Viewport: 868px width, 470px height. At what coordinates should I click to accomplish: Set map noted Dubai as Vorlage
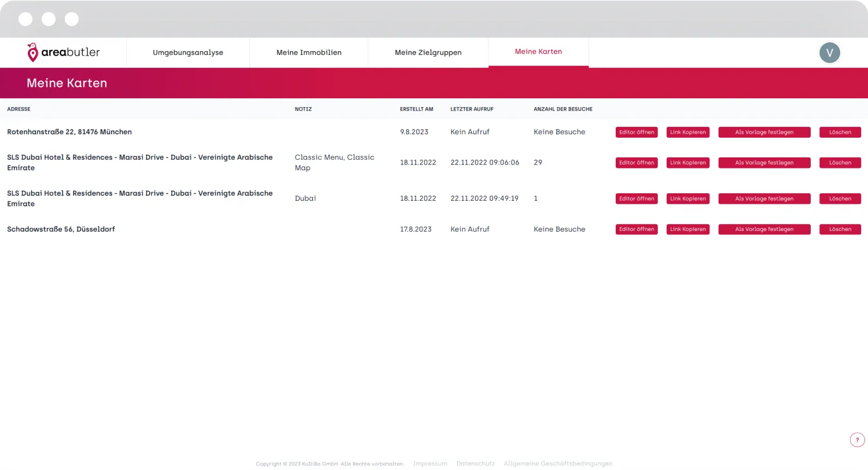click(764, 199)
